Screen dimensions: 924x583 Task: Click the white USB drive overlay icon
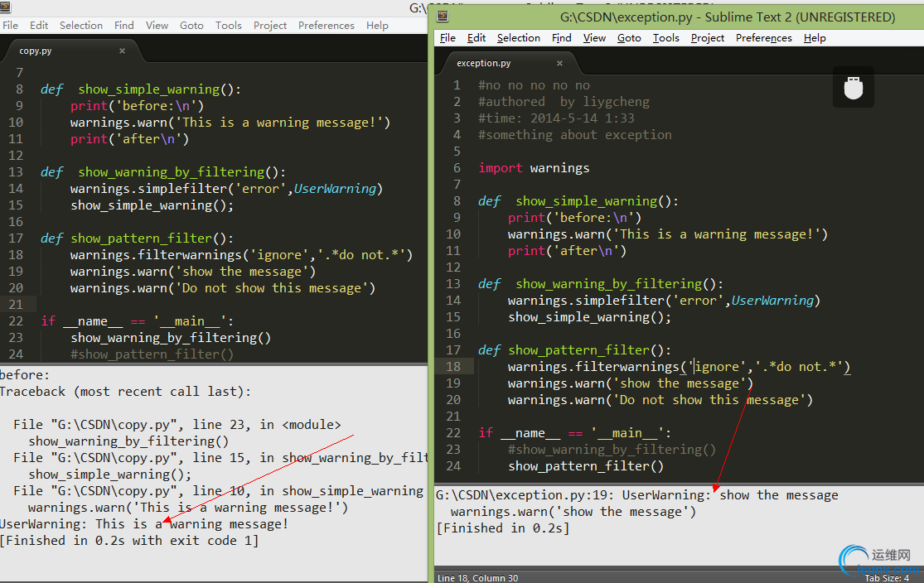pos(853,88)
